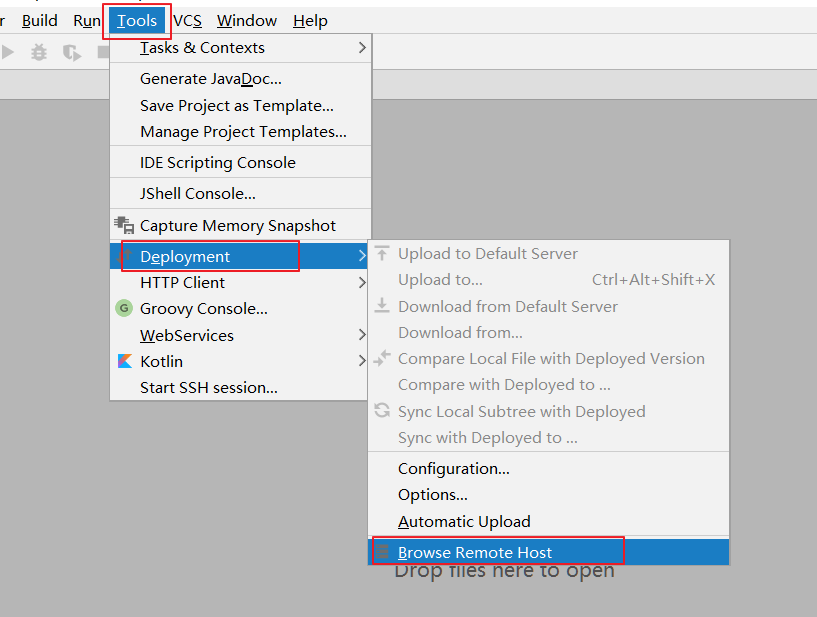This screenshot has width=817, height=617.
Task: Click the Kotlin logo icon
Action: coord(125,361)
